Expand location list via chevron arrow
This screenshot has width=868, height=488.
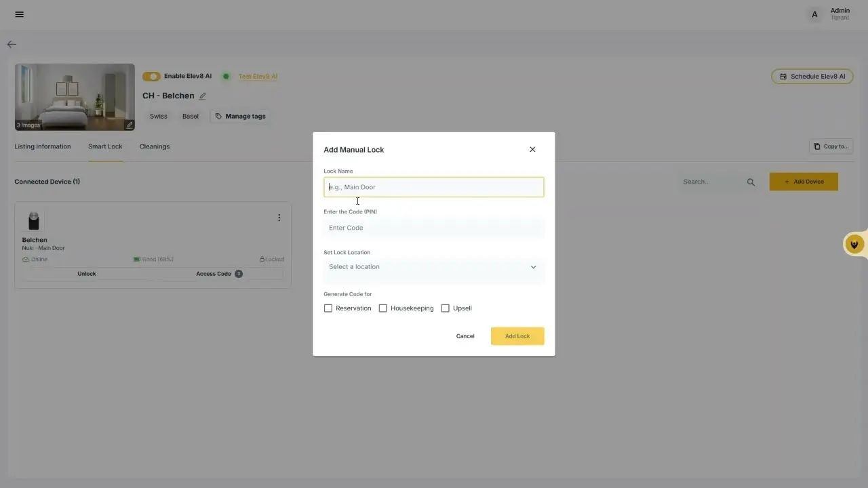[533, 267]
